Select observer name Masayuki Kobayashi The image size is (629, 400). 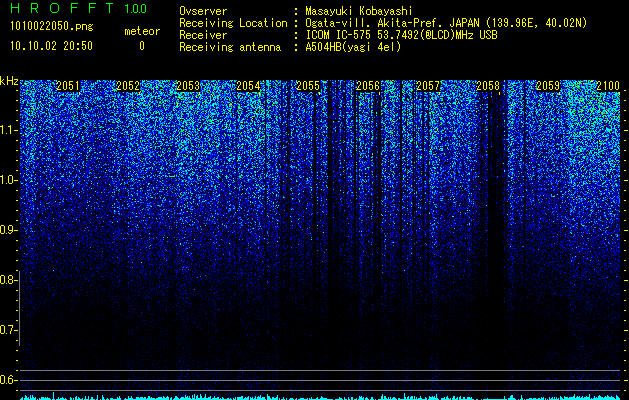(x=359, y=11)
